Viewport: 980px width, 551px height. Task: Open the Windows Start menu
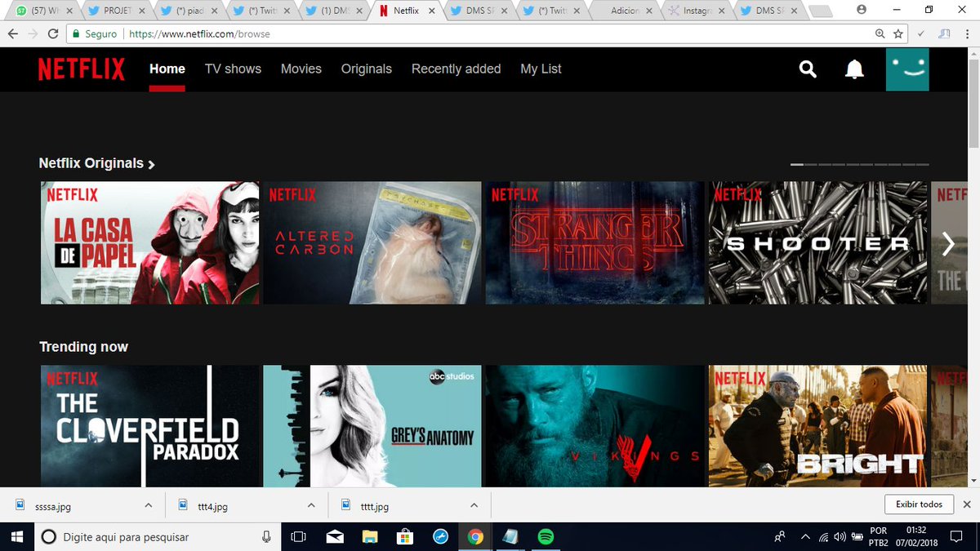17,536
